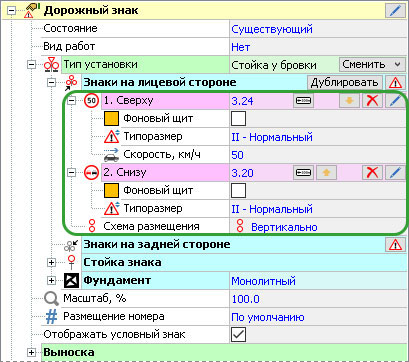Click the icon beside Знаки на задней стороне
Screen dimensions: 409x362
pos(71,245)
